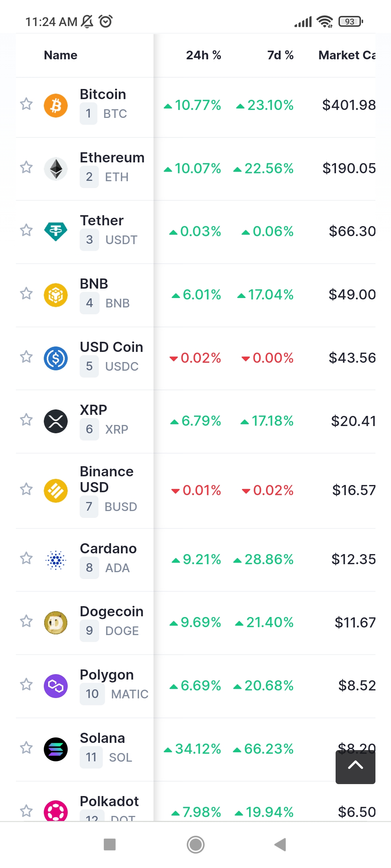The image size is (391, 868).
Task: Open the Binance USD coin page
Action: pyautogui.click(x=106, y=479)
